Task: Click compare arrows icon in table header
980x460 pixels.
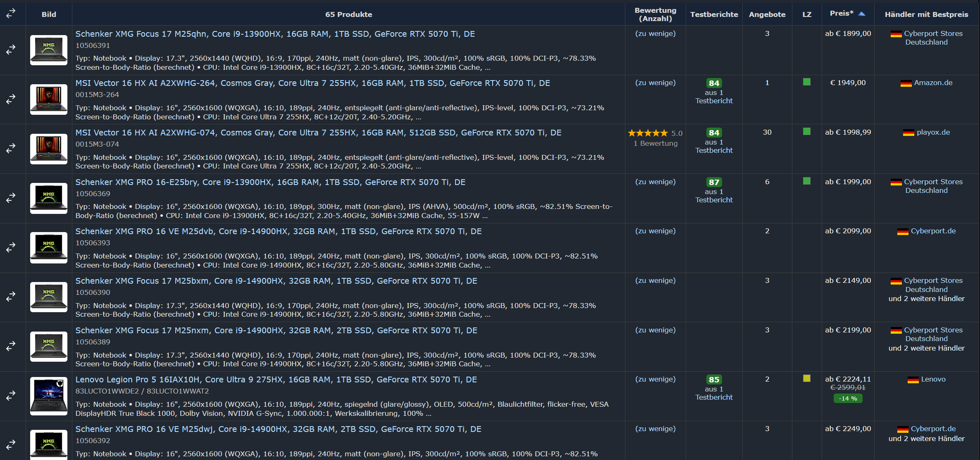Action: click(11, 14)
